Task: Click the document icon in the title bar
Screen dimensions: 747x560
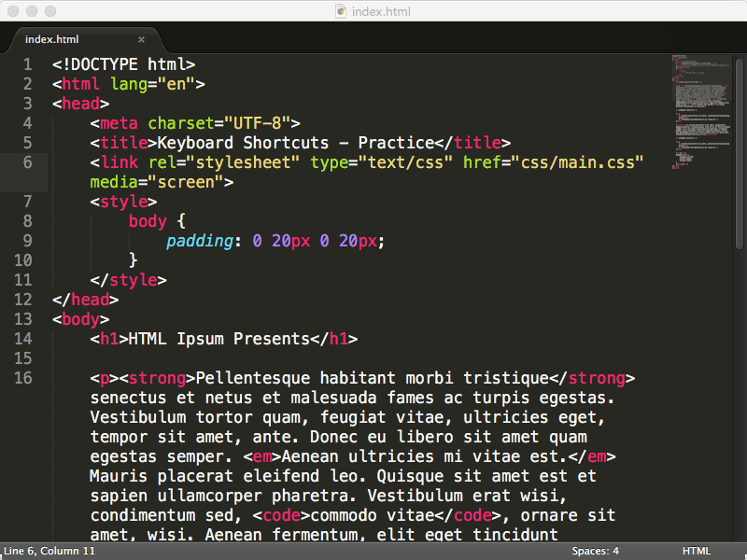Action: [341, 11]
